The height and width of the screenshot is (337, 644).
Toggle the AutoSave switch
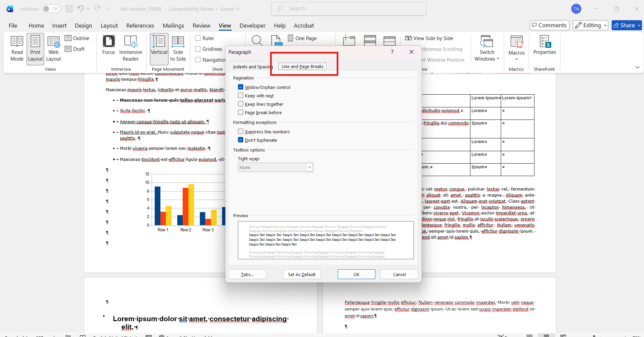pyautogui.click(x=51, y=9)
